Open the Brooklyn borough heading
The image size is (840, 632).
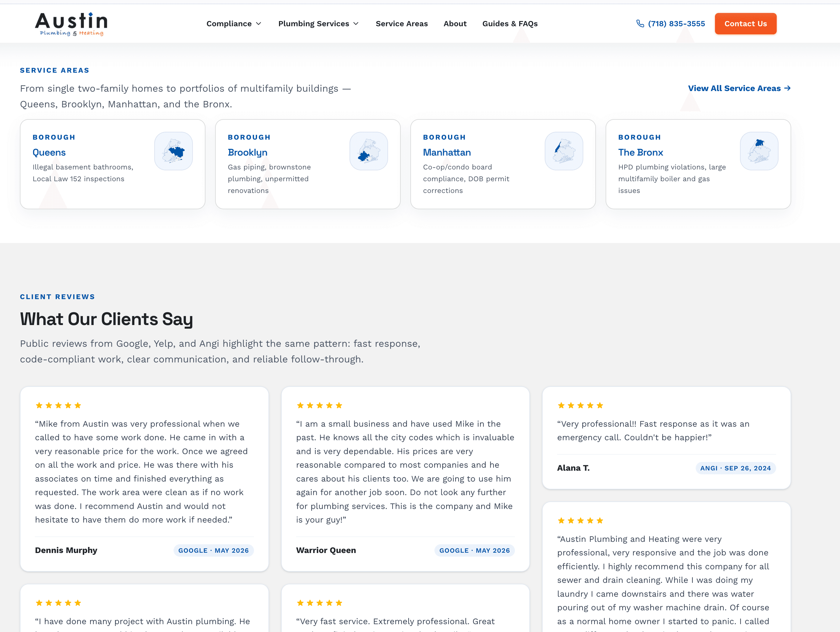pos(248,152)
